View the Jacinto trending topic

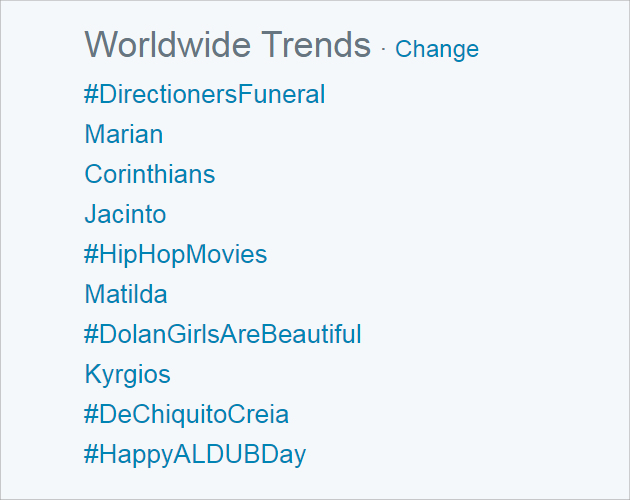(x=125, y=214)
